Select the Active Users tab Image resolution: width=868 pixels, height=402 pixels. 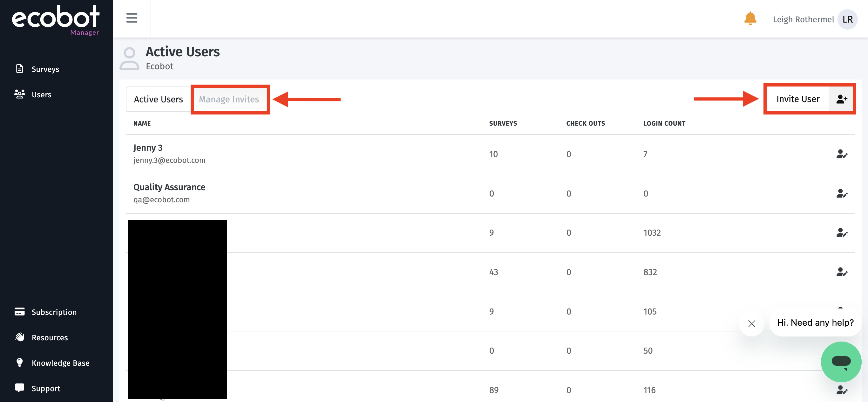(x=158, y=99)
